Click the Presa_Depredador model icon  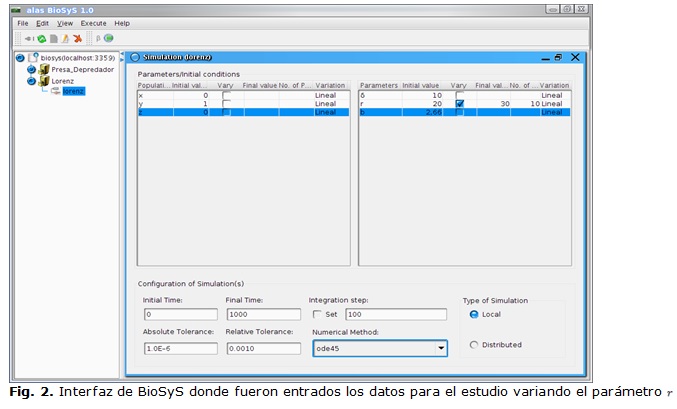pos(45,70)
